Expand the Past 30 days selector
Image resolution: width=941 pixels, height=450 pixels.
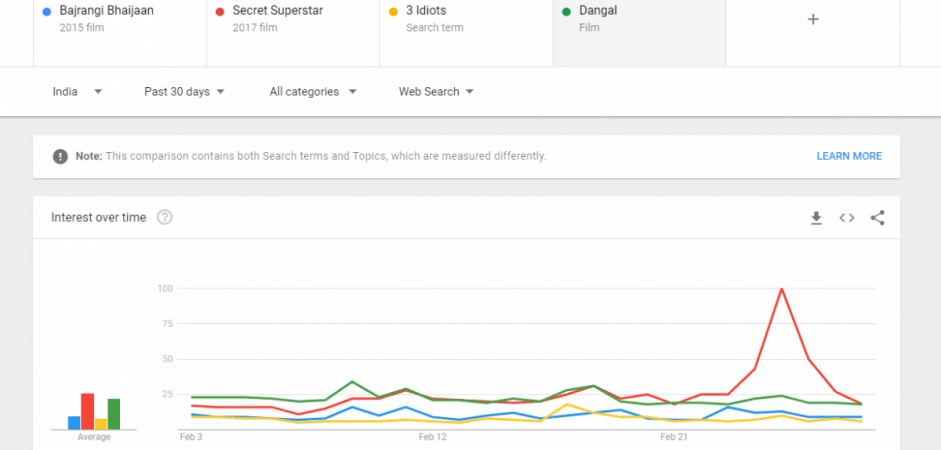pos(184,92)
